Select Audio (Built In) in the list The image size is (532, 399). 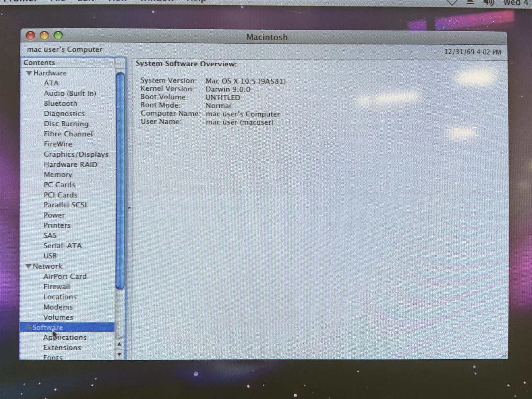coord(70,93)
